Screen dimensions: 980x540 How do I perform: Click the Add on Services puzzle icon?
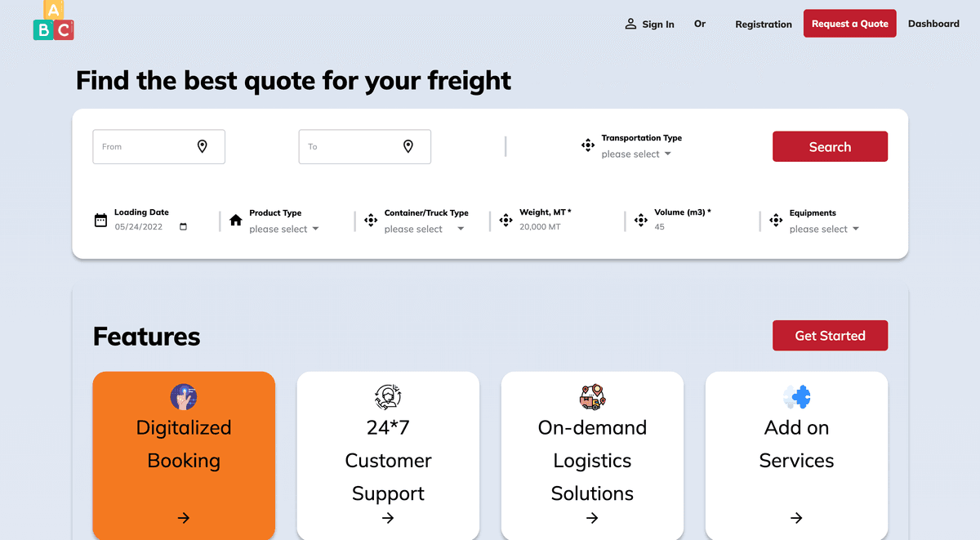[796, 397]
